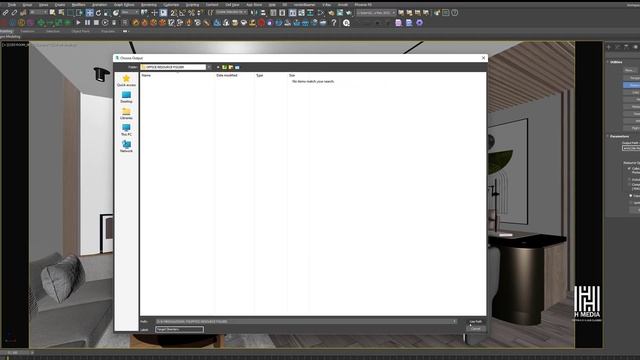This screenshot has width=640, height=360.
Task: Open the Phoenix FD menu
Action: click(x=363, y=4)
